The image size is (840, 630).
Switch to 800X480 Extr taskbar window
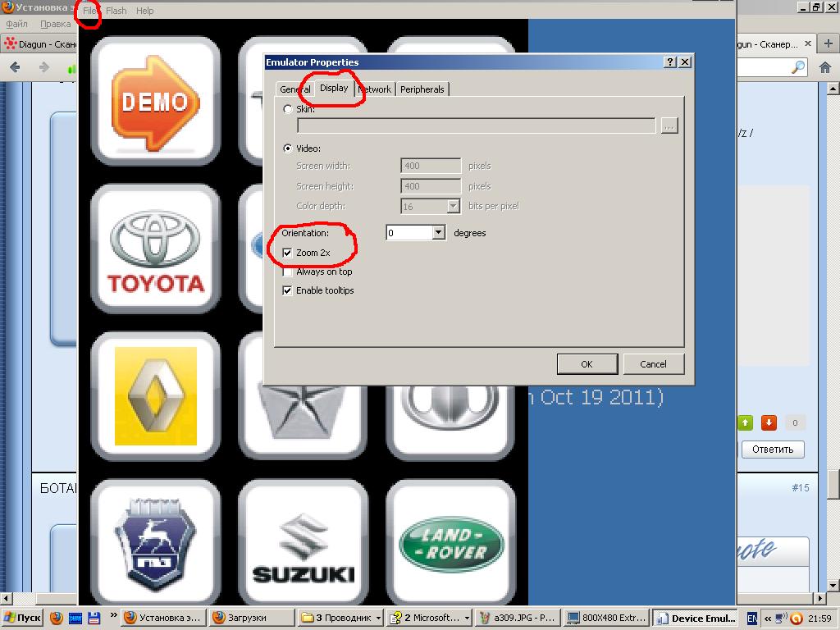click(606, 619)
